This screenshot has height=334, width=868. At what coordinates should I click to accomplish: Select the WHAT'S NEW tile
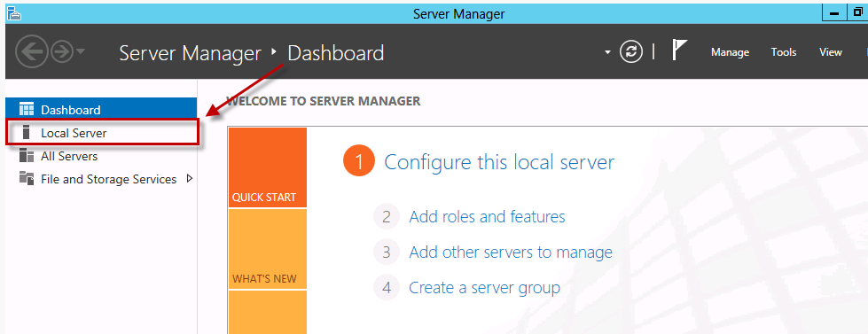268,249
